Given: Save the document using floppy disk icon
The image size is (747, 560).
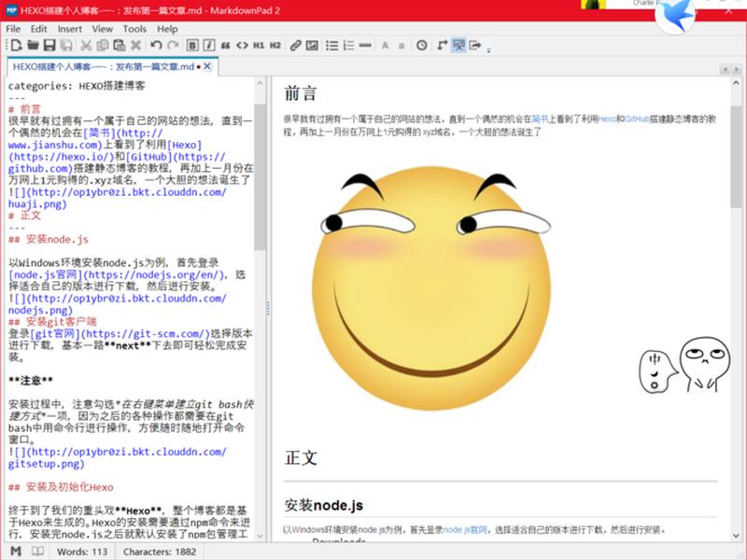Looking at the screenshot, I should (49, 45).
